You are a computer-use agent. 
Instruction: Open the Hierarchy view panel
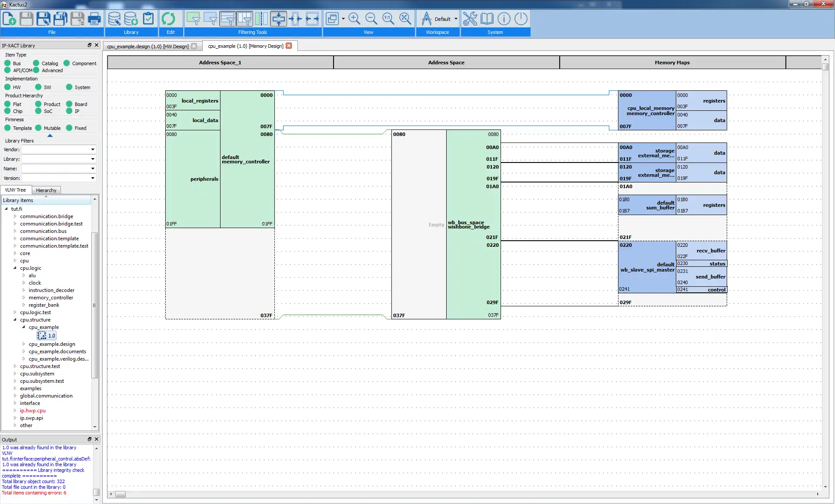click(x=46, y=189)
